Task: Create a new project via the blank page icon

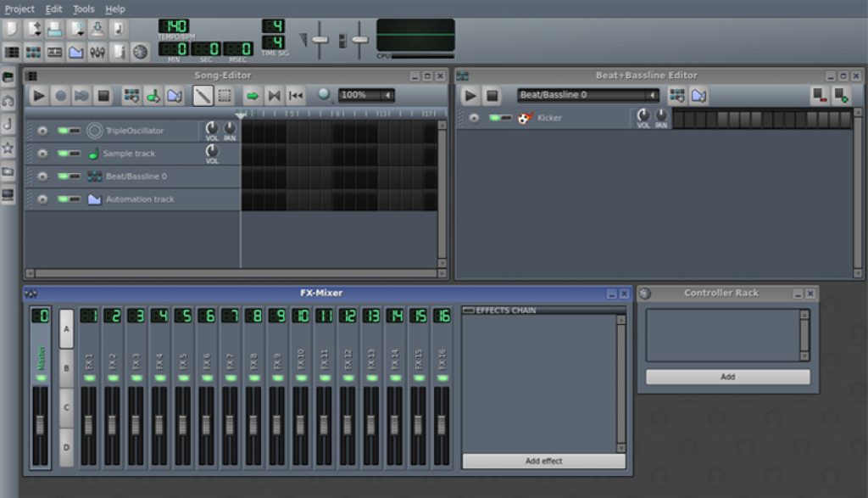Action: pyautogui.click(x=12, y=29)
